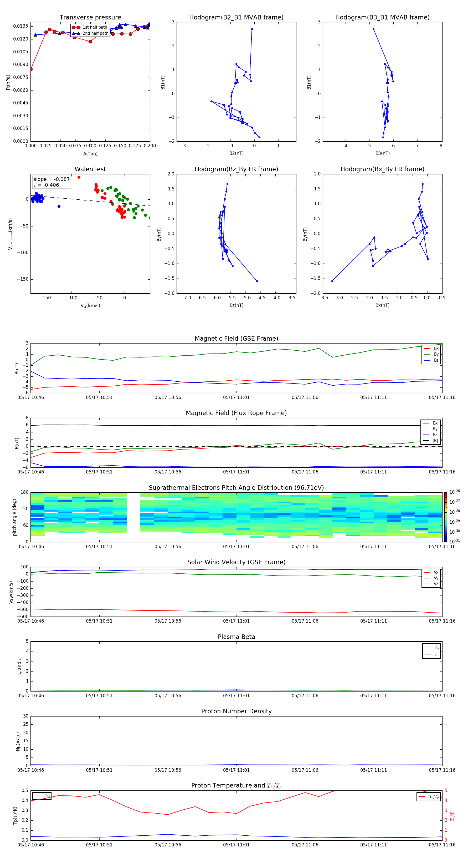Viewport: 473px width, 868px height.
Task: Select the Bx legend entry in GSE magnetic field
Action: [431, 349]
